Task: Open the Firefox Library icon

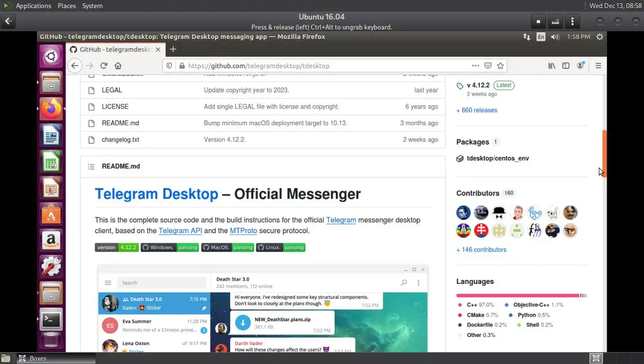Action: 552,66
